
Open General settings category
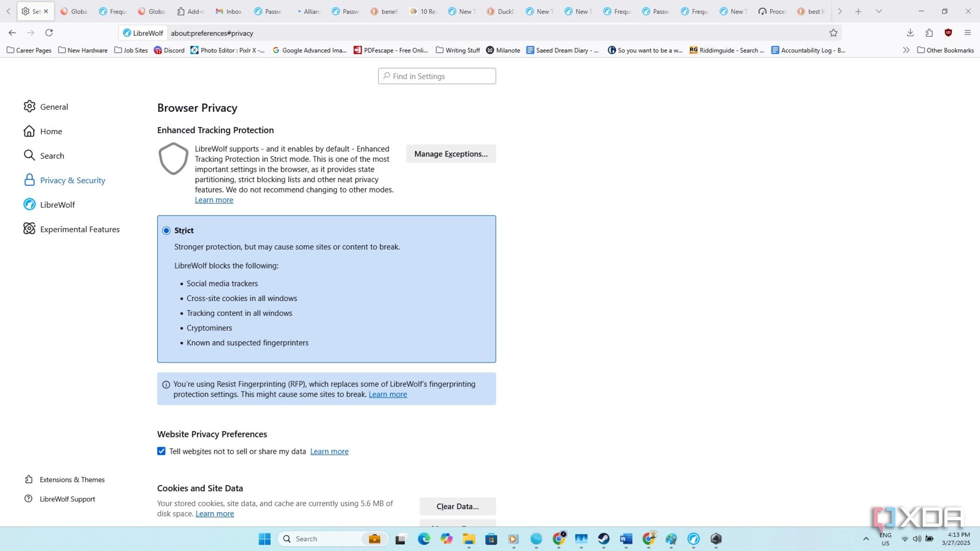point(46,106)
